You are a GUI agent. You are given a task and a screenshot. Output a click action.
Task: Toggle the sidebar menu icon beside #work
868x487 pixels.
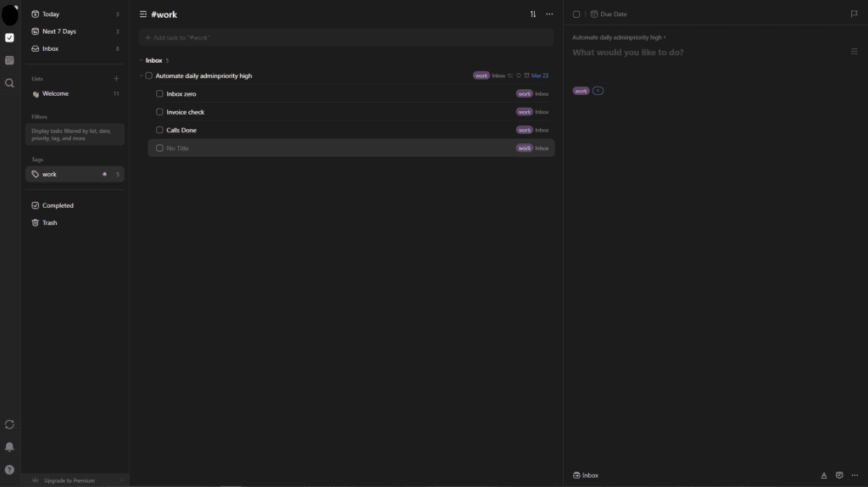click(x=142, y=14)
